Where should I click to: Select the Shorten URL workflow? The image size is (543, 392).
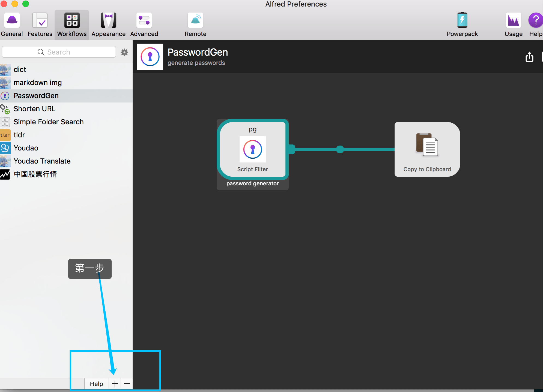click(34, 109)
